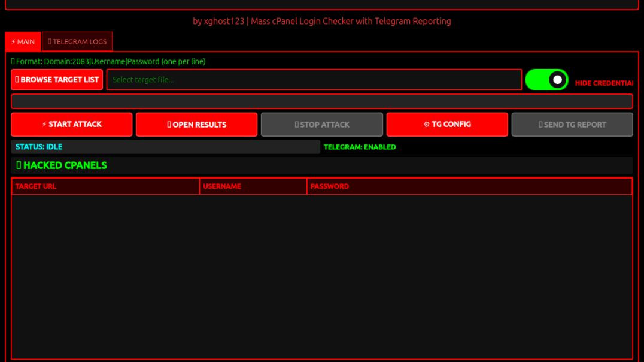Viewport: 644px width, 362px height.
Task: Enable credential hiding via the green switch
Action: click(546, 79)
